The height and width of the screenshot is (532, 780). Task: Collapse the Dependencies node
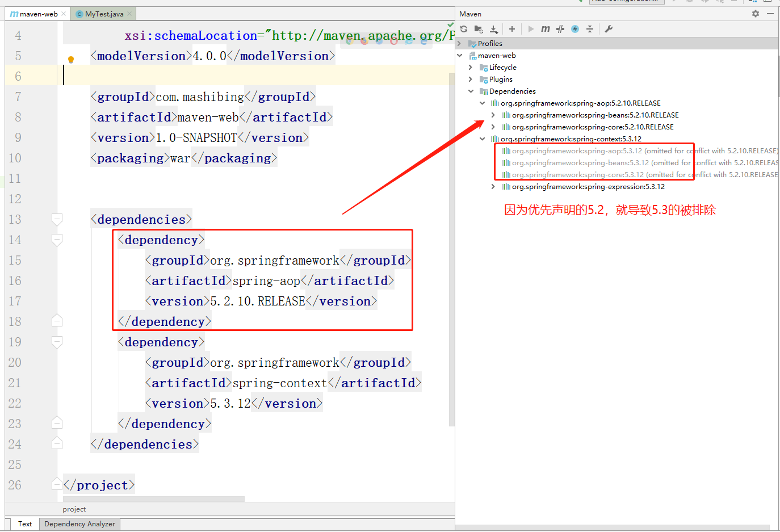[471, 91]
